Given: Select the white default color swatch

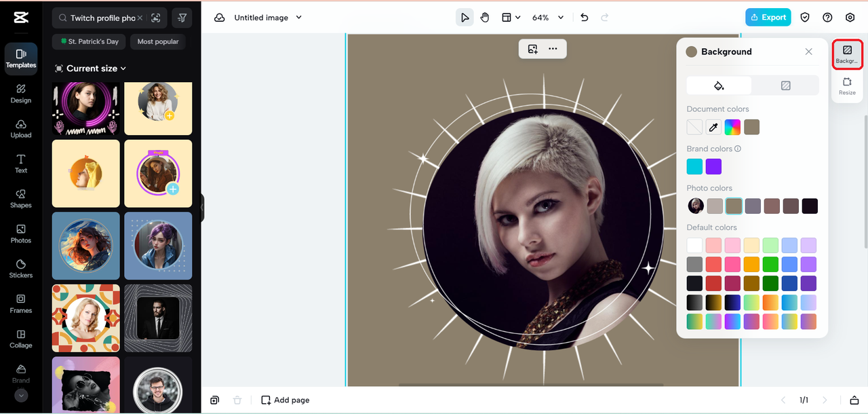Looking at the screenshot, I should pyautogui.click(x=694, y=245).
